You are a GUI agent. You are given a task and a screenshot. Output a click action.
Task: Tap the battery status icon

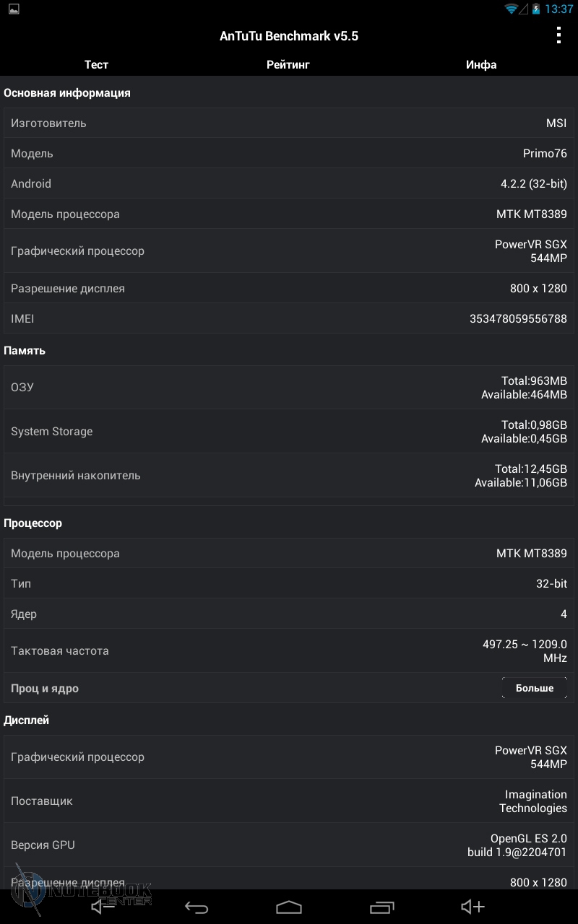point(535,9)
